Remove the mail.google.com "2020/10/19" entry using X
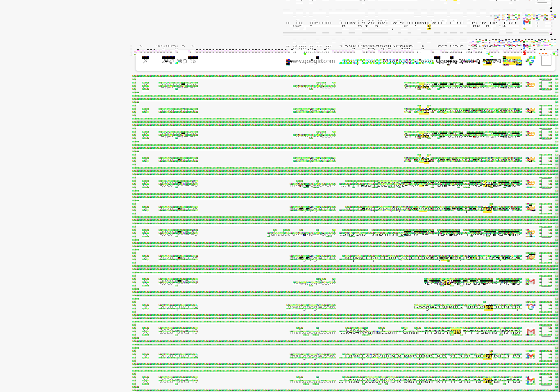 click(x=145, y=381)
